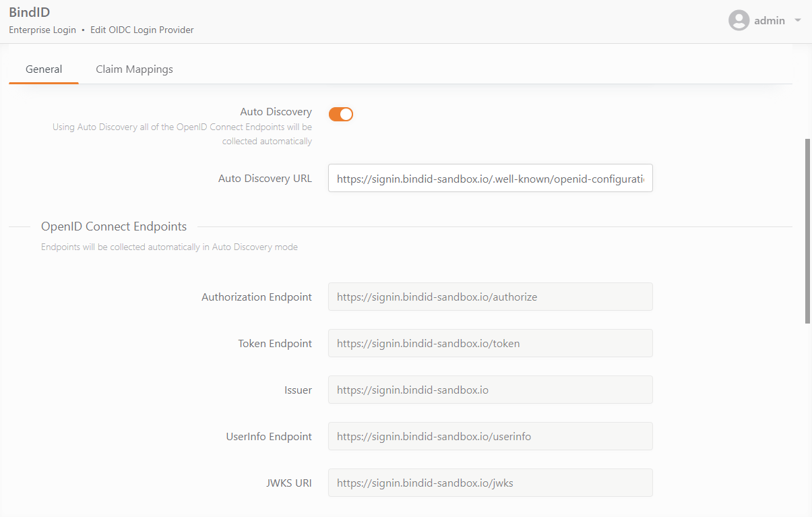Click the OpenID Connect Endpoints heading
The image size is (812, 517).
(x=114, y=226)
